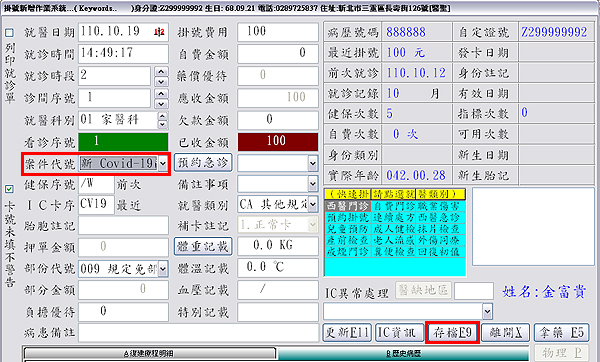
Task: Step 就醫科別 up to previous department
Action: (163, 116)
